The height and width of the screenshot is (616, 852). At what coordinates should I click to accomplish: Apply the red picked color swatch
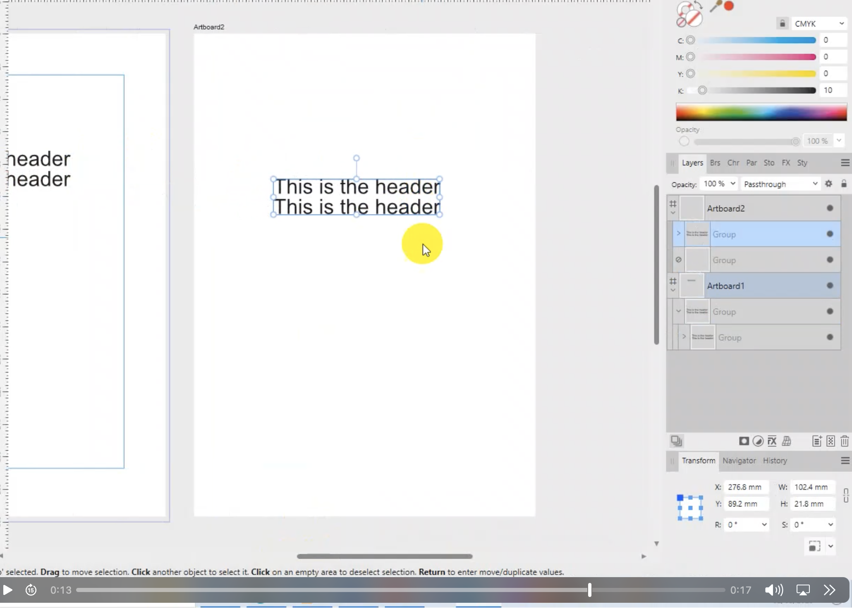729,6
